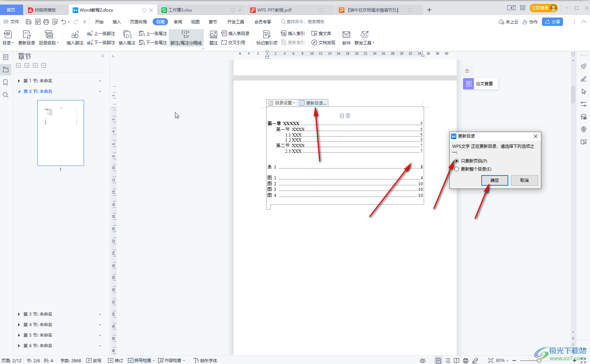Switch to 开始 ribbon tab
This screenshot has width=590, height=364.
pyautogui.click(x=99, y=22)
